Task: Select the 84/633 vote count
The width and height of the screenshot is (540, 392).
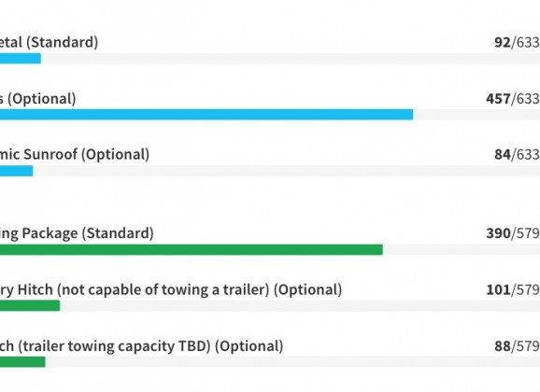Action: 518,155
